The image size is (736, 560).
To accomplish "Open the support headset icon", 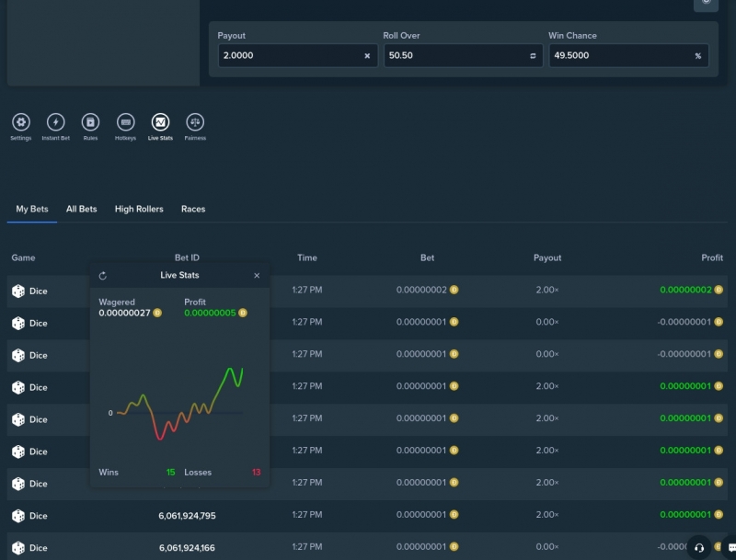I will point(699,548).
